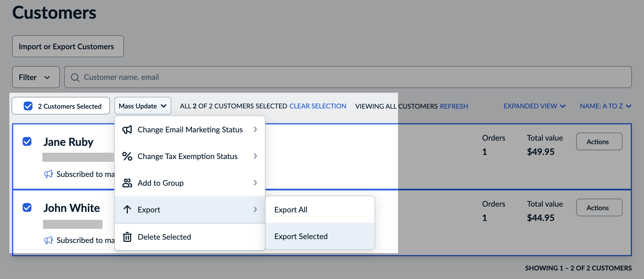Select the people icon next to Add to Group
Screen dimensions: 644x279
(128, 183)
